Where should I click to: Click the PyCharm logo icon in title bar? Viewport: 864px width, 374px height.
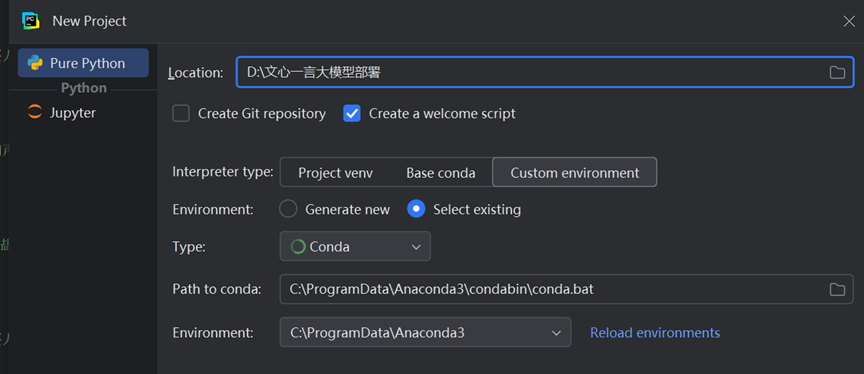tap(31, 21)
